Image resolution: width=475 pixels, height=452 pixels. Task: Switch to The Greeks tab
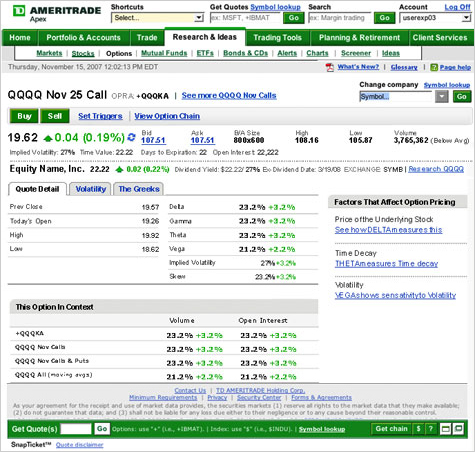click(x=139, y=189)
